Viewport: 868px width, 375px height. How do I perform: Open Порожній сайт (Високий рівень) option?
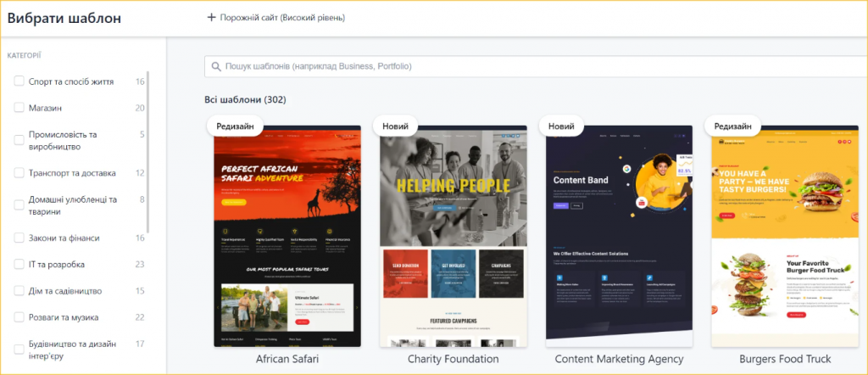tap(275, 18)
